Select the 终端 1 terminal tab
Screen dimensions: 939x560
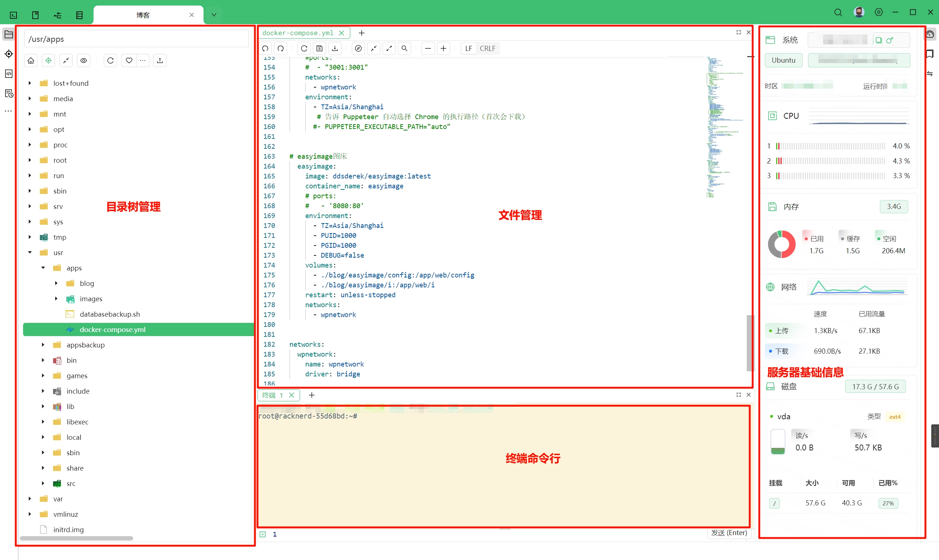[x=272, y=395]
